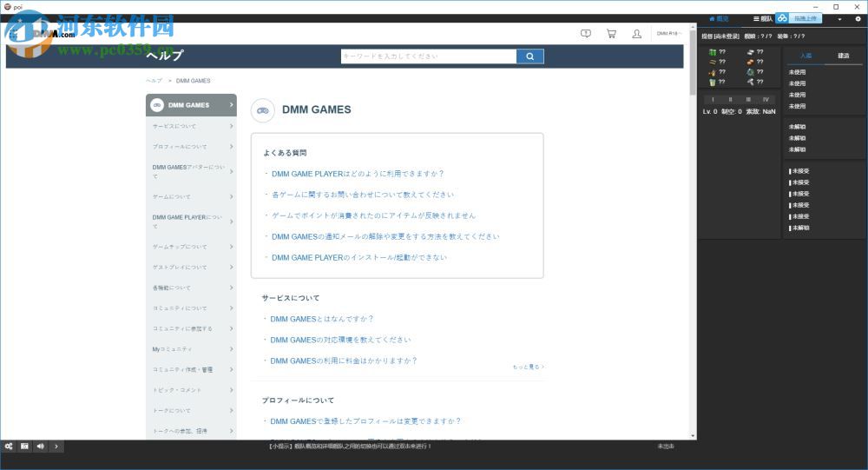868x470 pixels.
Task: Open トークについて sidebar item
Action: tap(191, 411)
